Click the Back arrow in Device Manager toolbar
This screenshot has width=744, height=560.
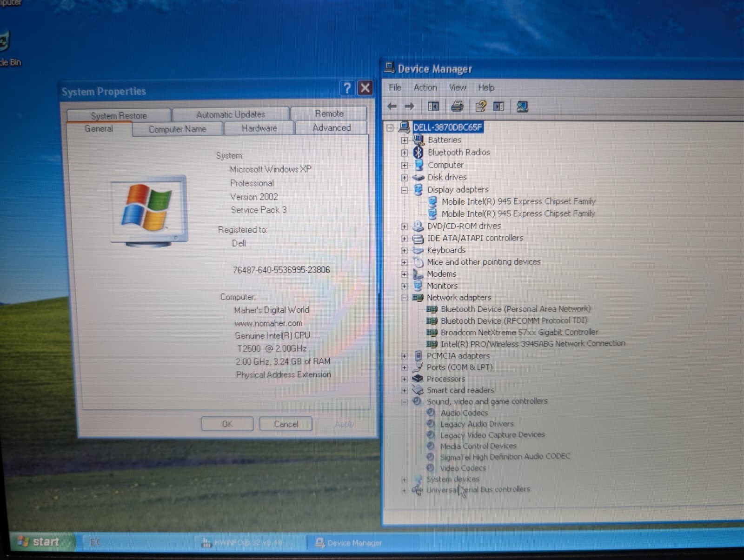coord(392,107)
